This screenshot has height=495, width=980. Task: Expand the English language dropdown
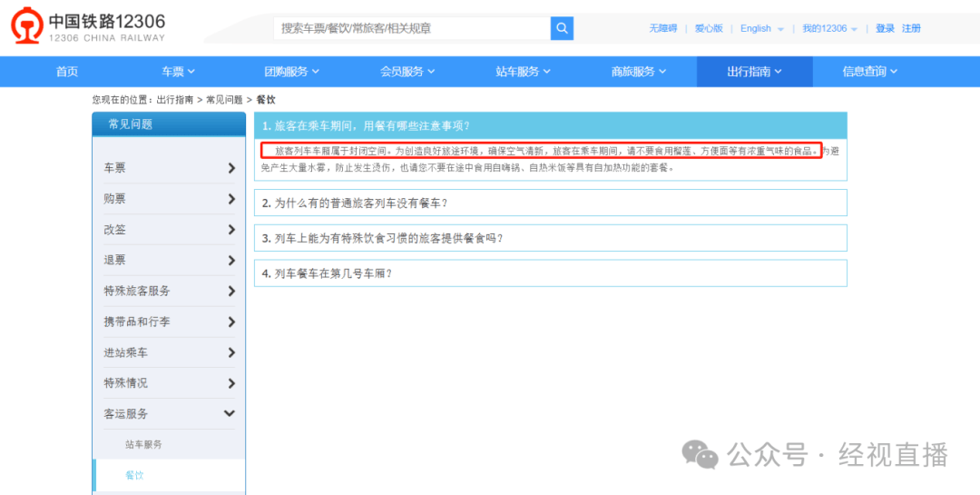(x=762, y=28)
